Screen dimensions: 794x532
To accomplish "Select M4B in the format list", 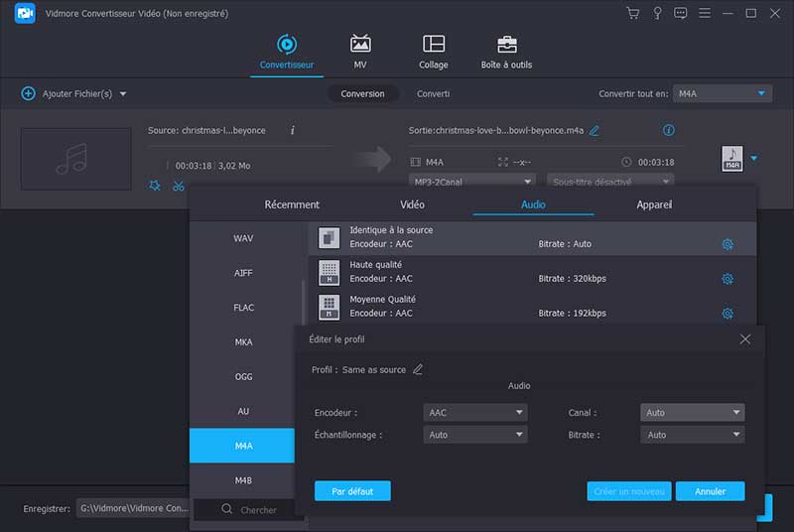I will [243, 479].
